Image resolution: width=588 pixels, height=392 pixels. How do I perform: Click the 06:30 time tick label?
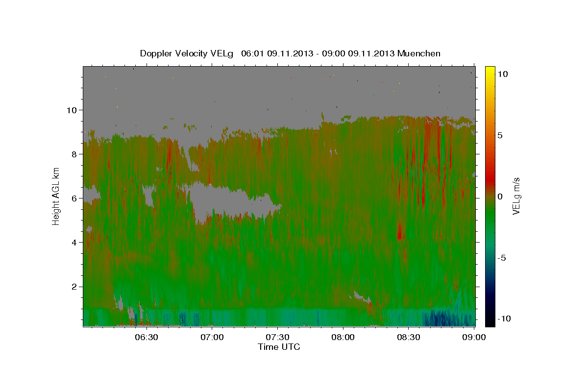[147, 337]
